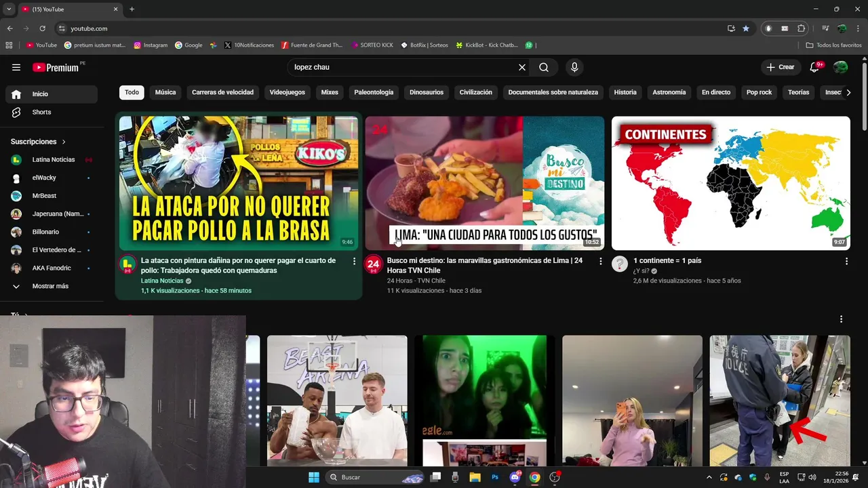
Task: Open the Shorts shelf options menu
Action: coord(841,319)
